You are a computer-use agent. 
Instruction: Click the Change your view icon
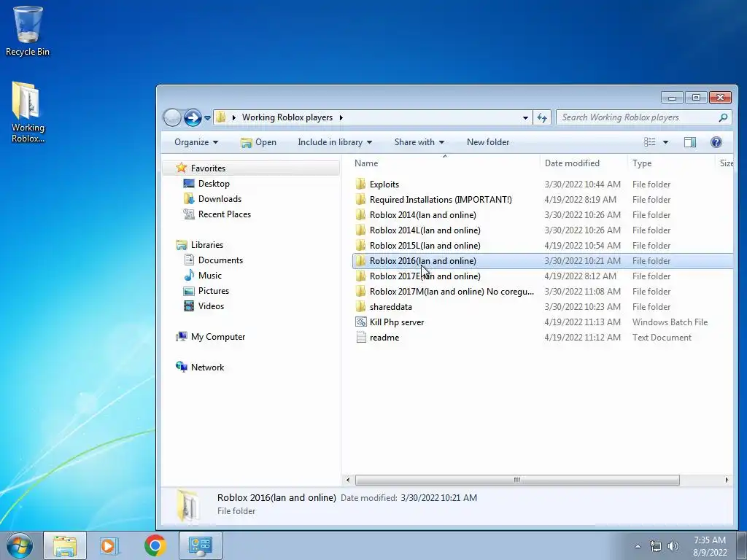(649, 142)
